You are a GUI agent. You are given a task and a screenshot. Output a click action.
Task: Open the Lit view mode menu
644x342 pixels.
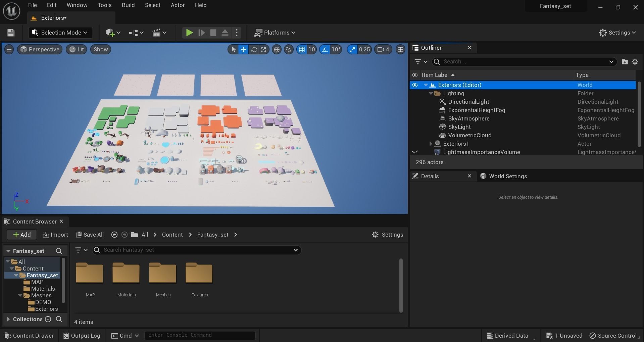[x=77, y=50]
